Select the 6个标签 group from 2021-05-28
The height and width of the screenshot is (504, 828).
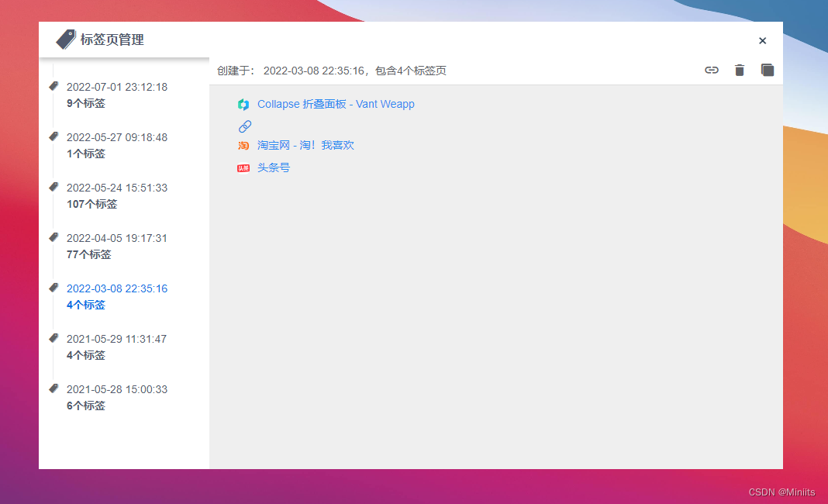point(117,397)
